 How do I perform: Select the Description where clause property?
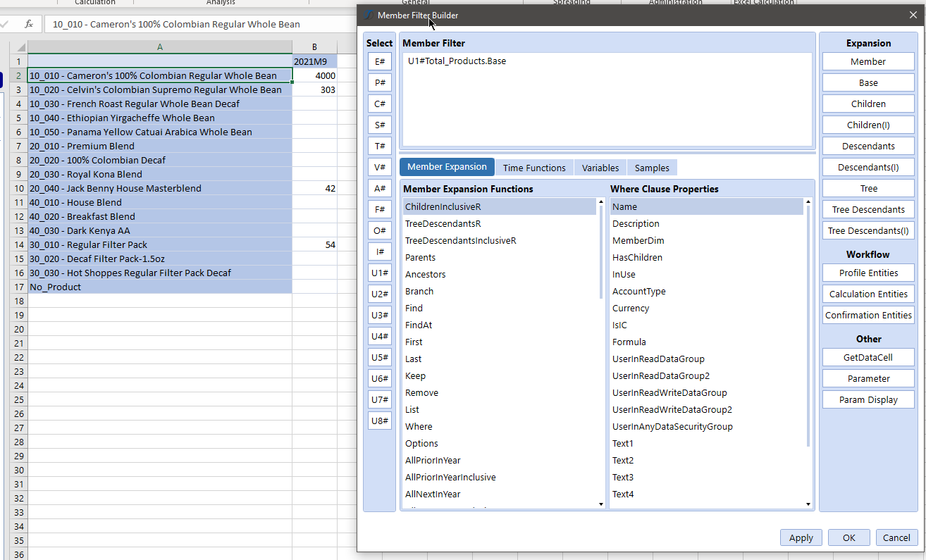coord(707,223)
